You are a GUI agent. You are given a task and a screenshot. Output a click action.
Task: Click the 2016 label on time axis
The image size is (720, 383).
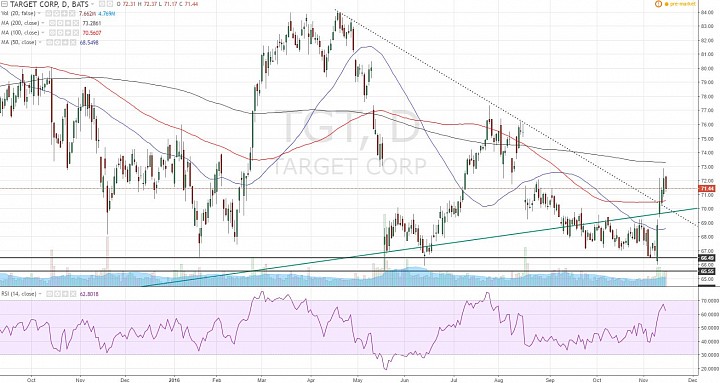[x=174, y=380]
